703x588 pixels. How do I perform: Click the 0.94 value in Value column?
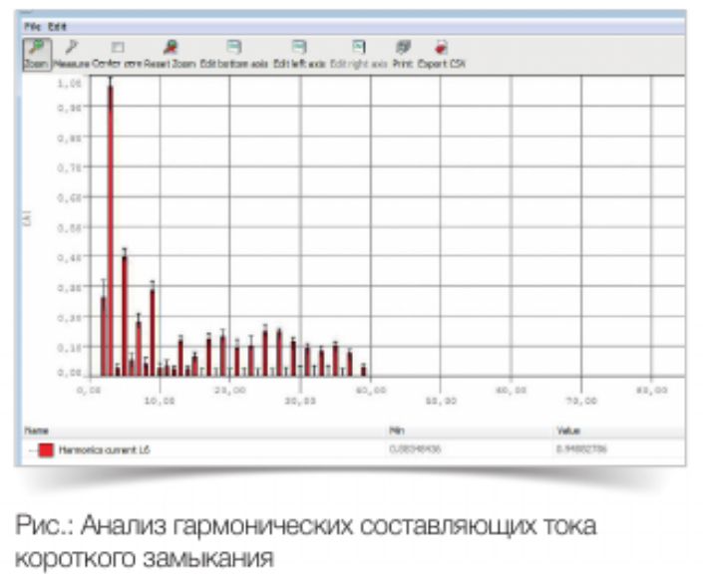coord(582,450)
